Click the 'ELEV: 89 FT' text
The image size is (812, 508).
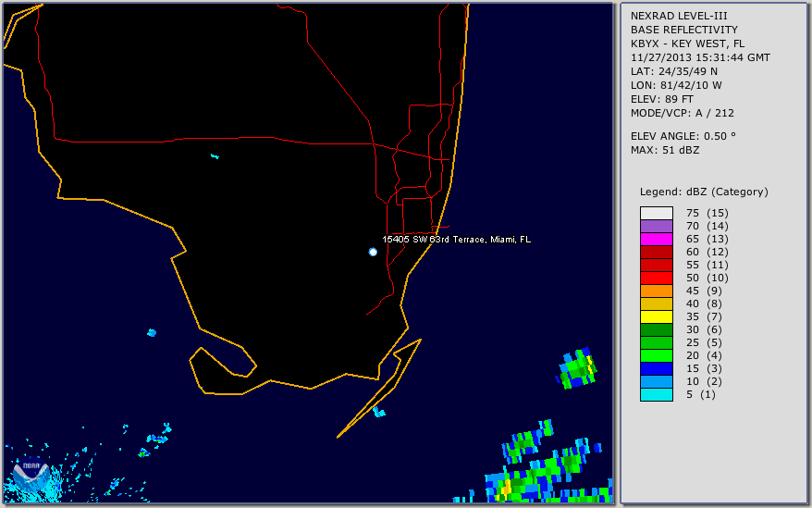coord(662,99)
